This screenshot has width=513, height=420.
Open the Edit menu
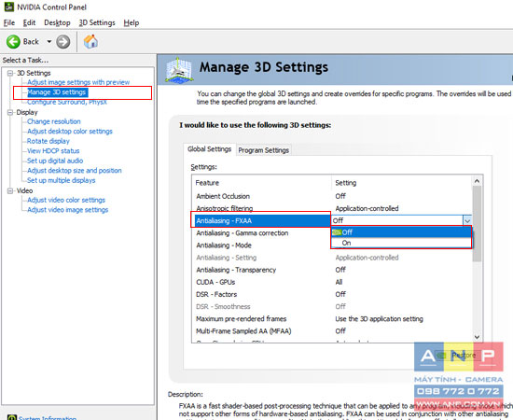(29, 22)
